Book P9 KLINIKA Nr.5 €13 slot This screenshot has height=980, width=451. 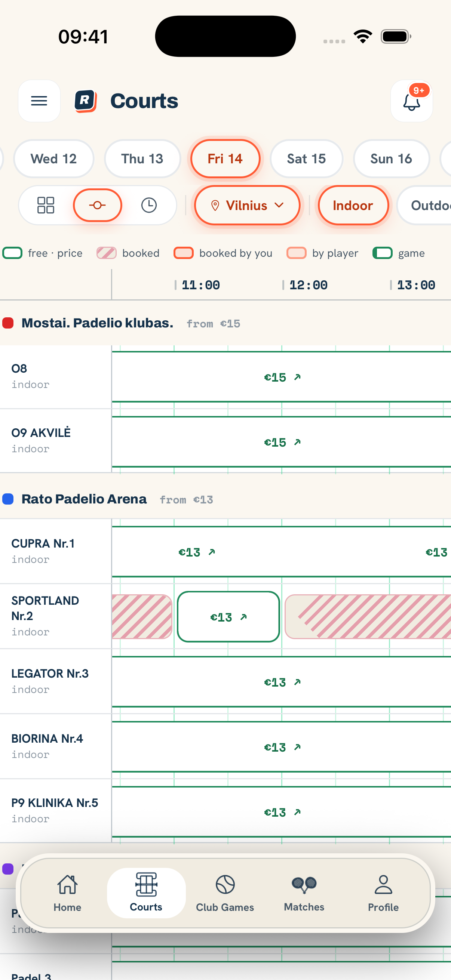click(282, 812)
